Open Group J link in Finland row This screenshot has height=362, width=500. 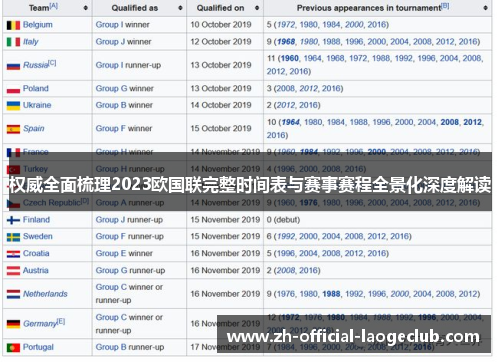[x=110, y=220]
